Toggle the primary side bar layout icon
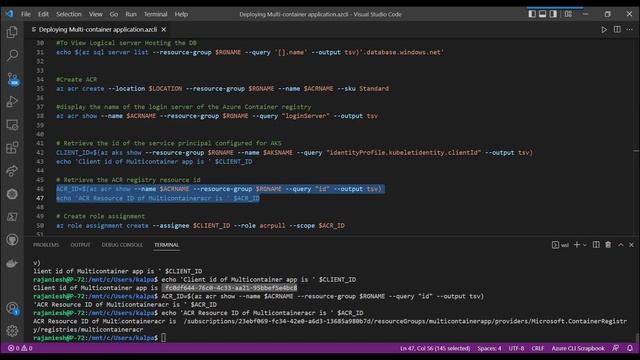The height and width of the screenshot is (360, 640). pyautogui.click(x=532, y=14)
